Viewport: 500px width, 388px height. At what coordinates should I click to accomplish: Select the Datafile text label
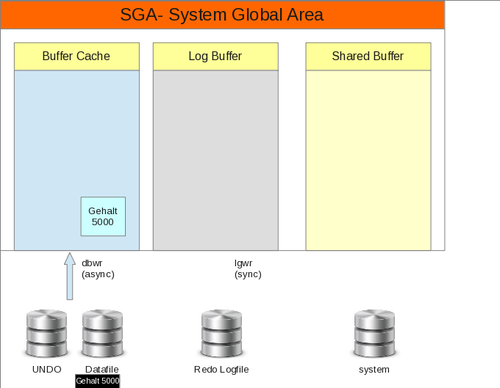click(102, 369)
